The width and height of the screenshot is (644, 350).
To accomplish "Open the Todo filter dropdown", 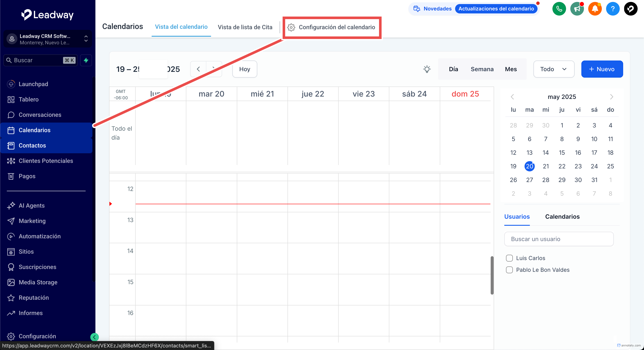I will (553, 69).
